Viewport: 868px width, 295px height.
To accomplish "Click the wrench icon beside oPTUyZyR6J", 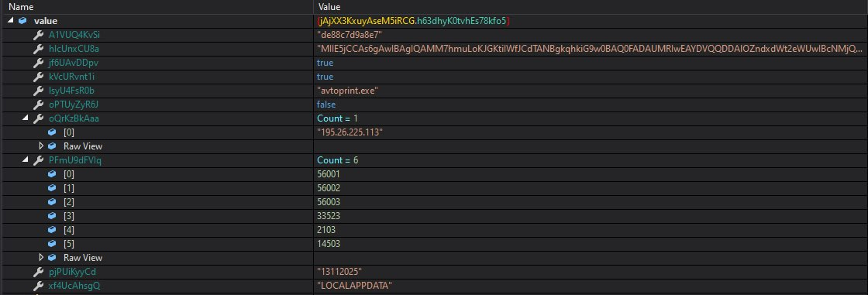I will coord(38,104).
